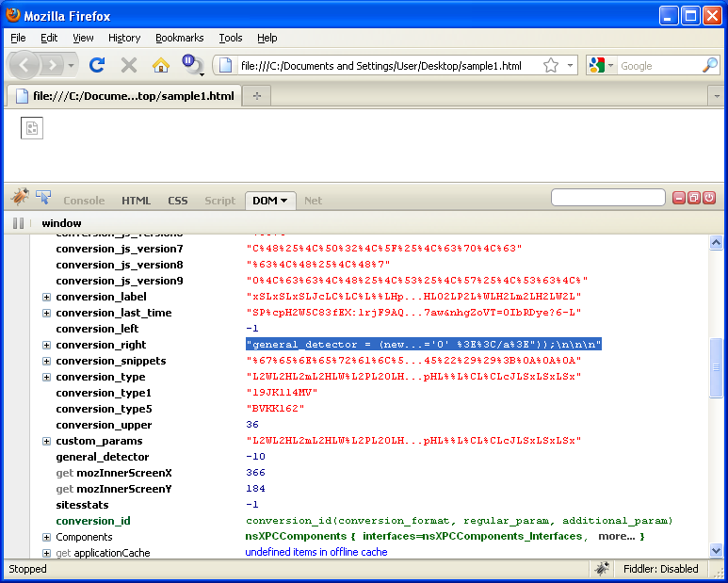Click the Stop loading icon
Screen dimensions: 728x583
point(129,65)
